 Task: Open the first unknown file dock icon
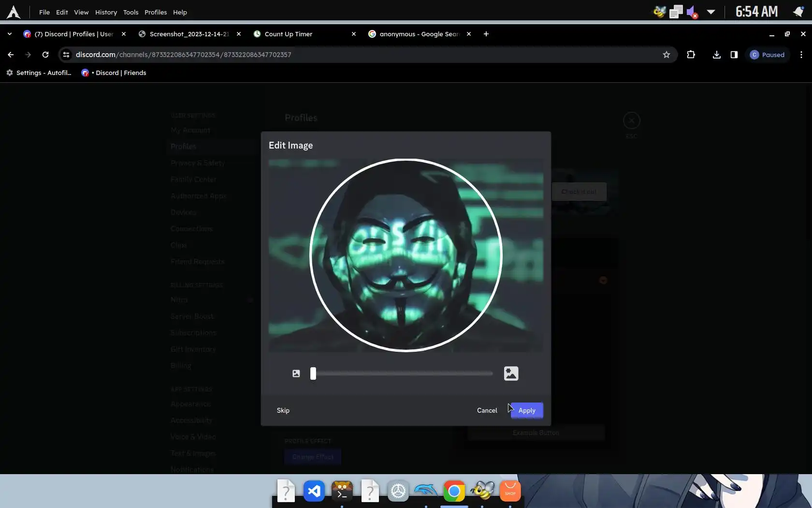click(286, 491)
